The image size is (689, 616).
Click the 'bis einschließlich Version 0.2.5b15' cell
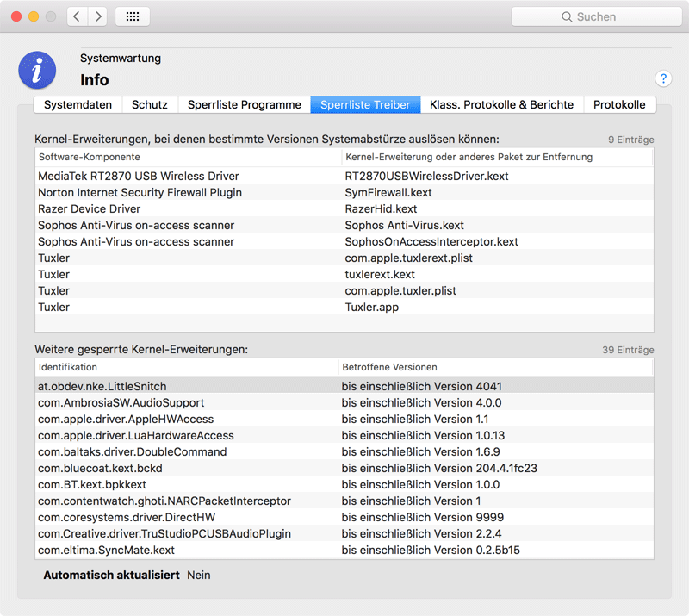point(431,550)
